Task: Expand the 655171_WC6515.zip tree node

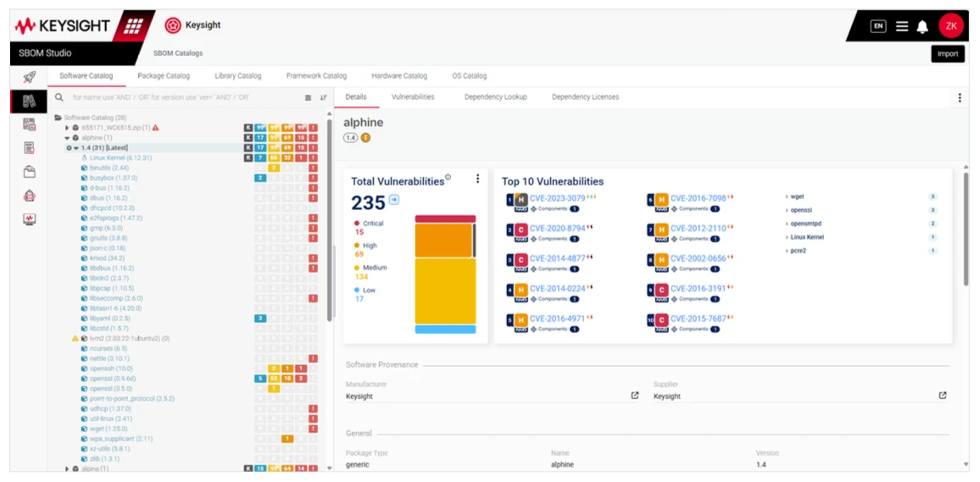Action: tap(67, 127)
